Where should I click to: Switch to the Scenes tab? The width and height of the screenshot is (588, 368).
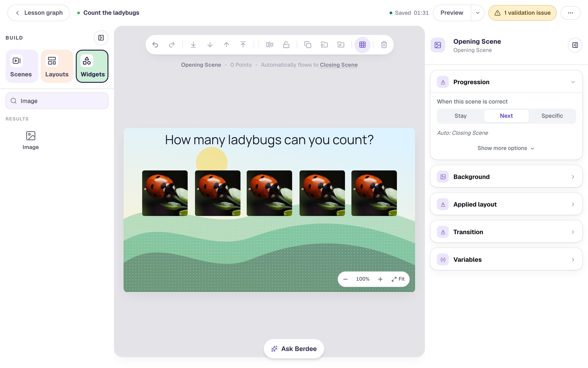pos(22,66)
